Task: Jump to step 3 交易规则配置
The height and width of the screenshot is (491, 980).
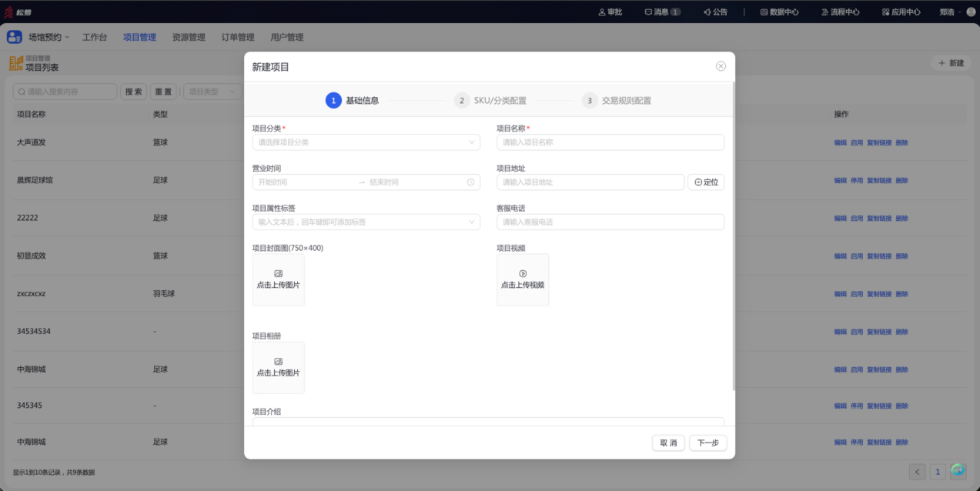Action: coord(617,100)
